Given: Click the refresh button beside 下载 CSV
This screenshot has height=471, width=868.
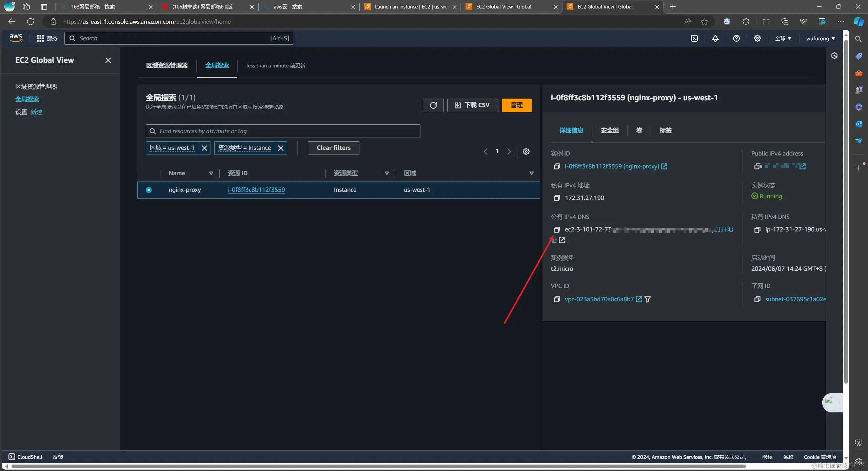Looking at the screenshot, I should (433, 105).
